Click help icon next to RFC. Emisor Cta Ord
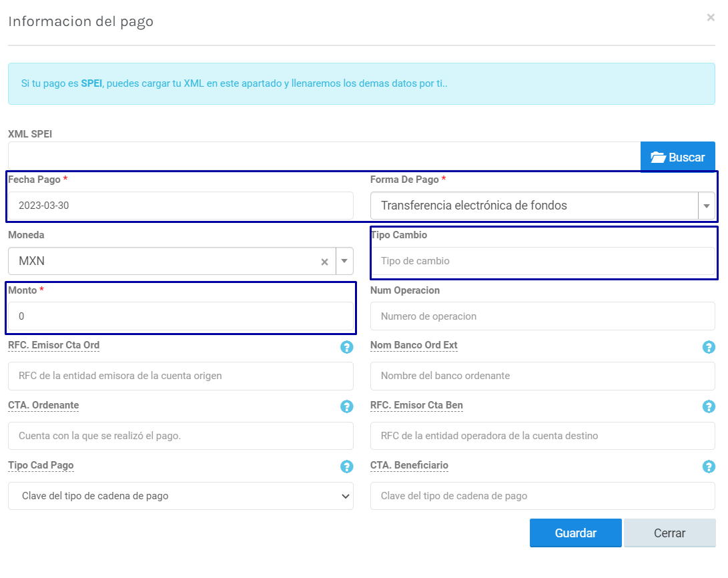 pos(346,347)
